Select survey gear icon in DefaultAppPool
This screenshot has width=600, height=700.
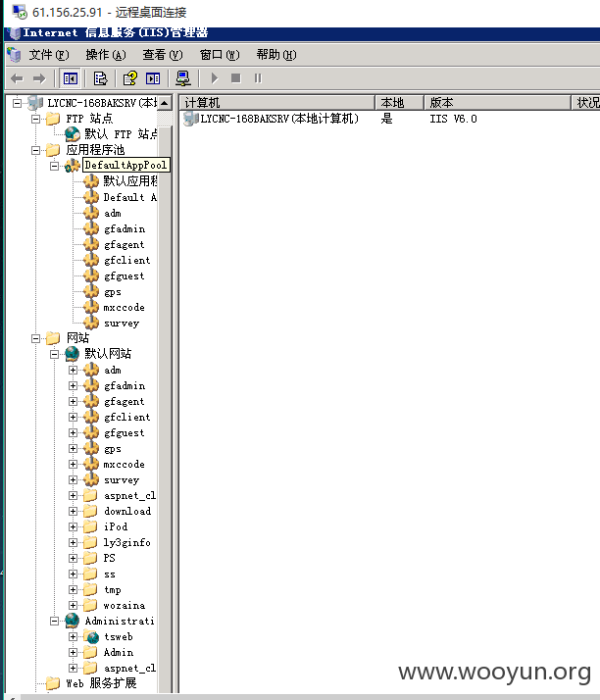(x=91, y=323)
